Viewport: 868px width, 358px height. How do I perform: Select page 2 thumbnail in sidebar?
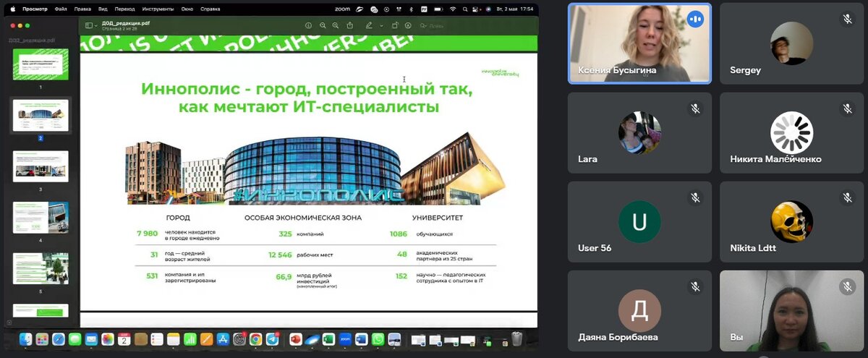[41, 115]
